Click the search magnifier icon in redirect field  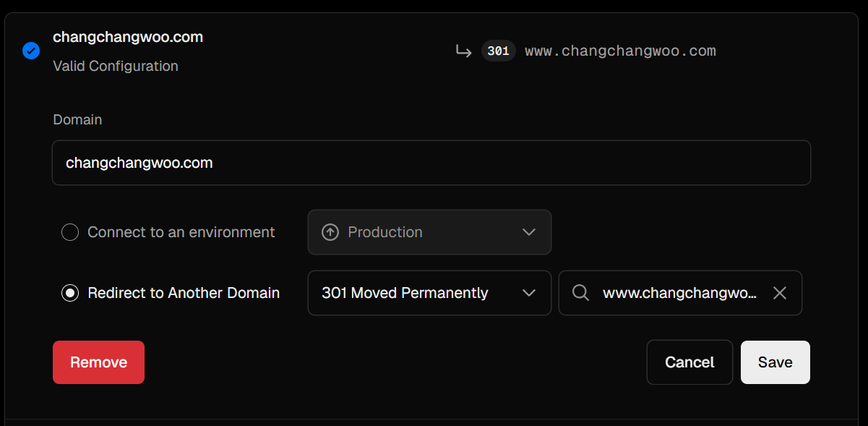coord(580,293)
